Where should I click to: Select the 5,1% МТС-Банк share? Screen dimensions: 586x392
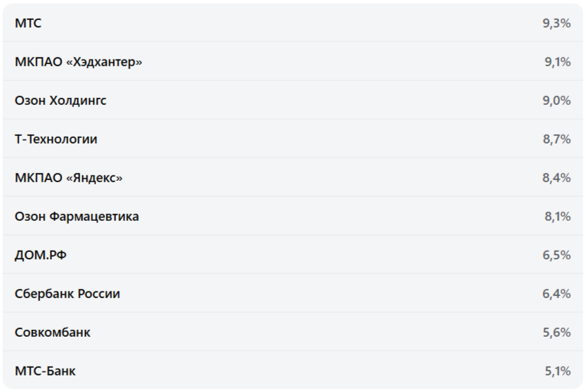click(557, 371)
